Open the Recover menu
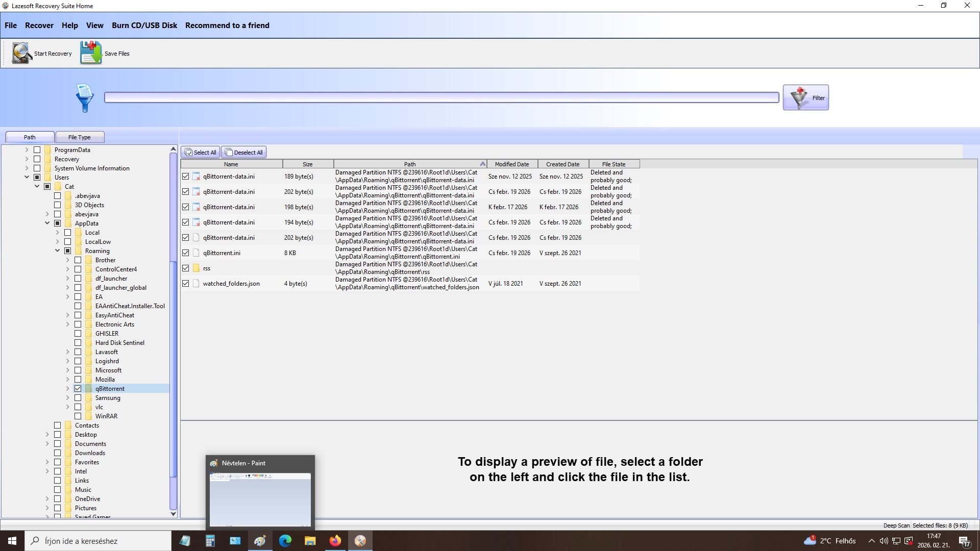 [39, 26]
